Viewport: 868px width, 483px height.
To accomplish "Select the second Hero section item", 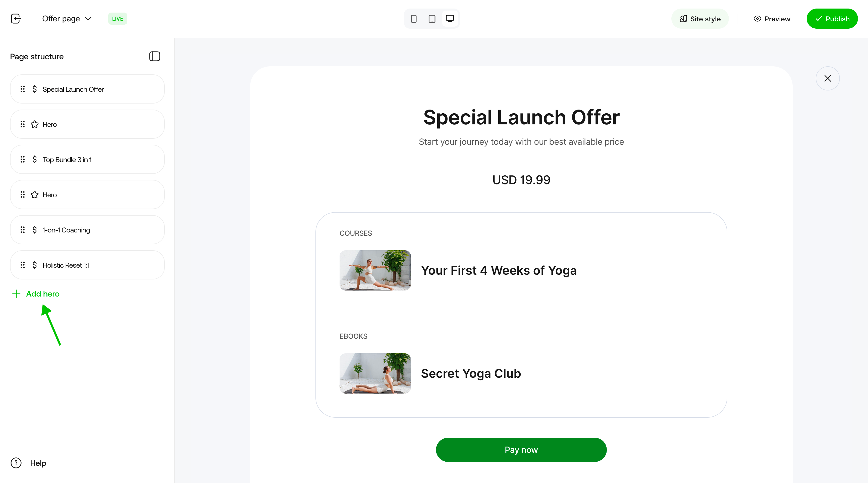I will [87, 195].
